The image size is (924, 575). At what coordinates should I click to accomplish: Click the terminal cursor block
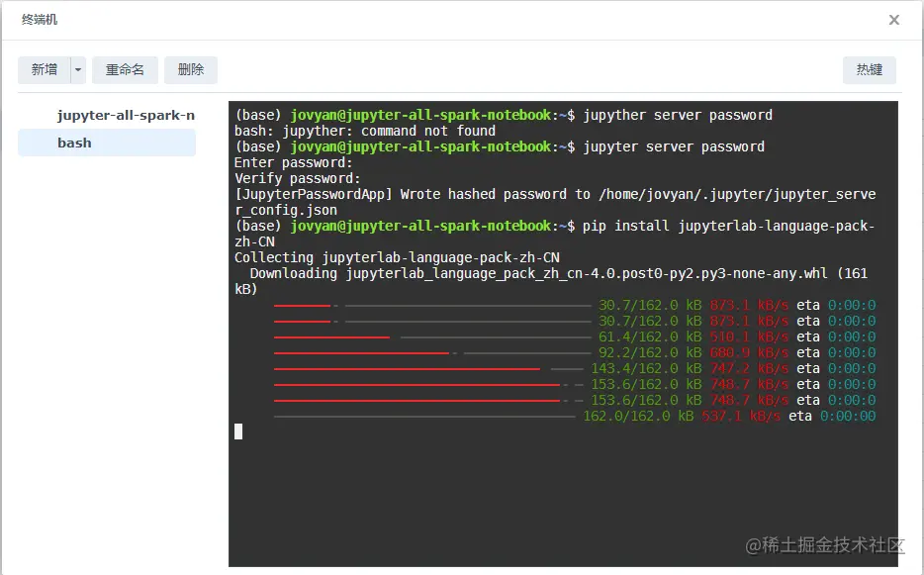[x=238, y=431]
